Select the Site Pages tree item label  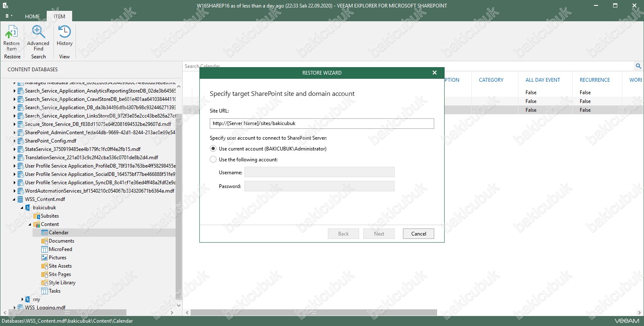[60, 274]
